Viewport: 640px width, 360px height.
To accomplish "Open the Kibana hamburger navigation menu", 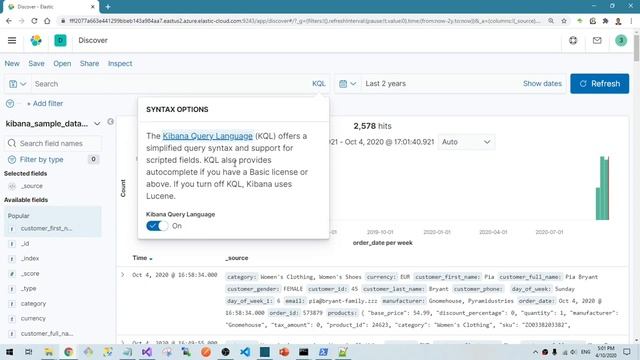I will (x=12, y=40).
